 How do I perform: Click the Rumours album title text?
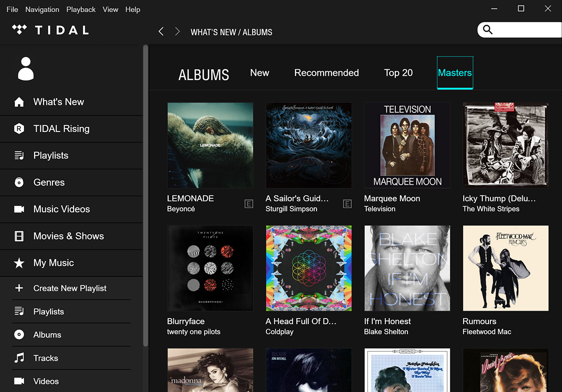click(480, 321)
